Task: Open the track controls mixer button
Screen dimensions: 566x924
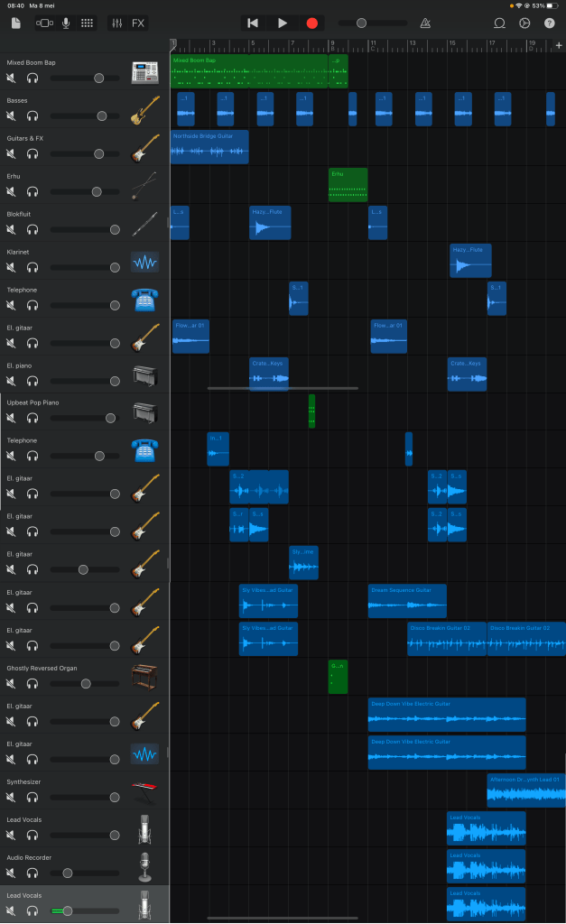Action: pyautogui.click(x=117, y=23)
